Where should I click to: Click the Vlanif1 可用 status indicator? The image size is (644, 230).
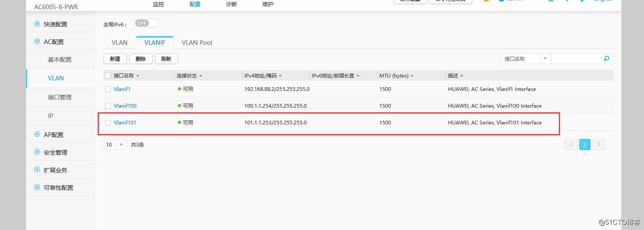click(185, 89)
